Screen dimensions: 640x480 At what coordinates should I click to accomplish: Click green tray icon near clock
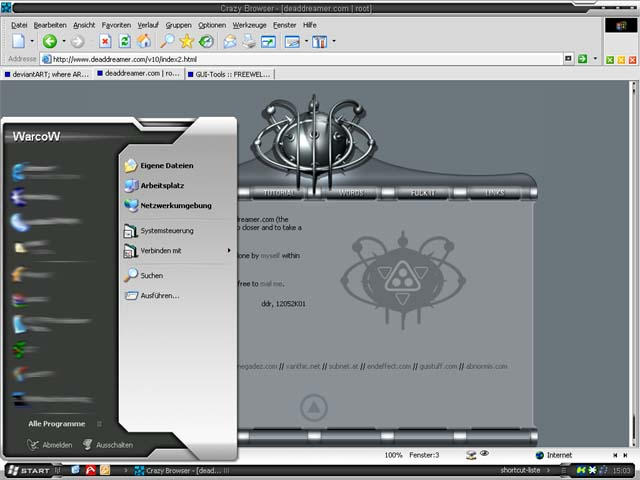click(581, 471)
